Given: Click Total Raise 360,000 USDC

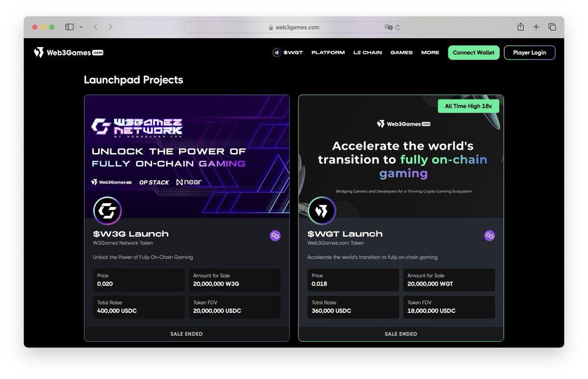Looking at the screenshot, I should pyautogui.click(x=353, y=307).
